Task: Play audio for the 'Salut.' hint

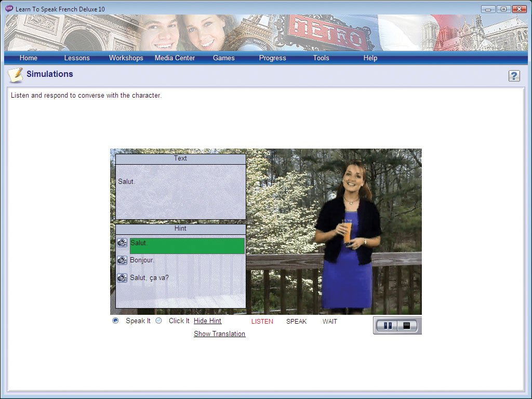Action: click(122, 243)
